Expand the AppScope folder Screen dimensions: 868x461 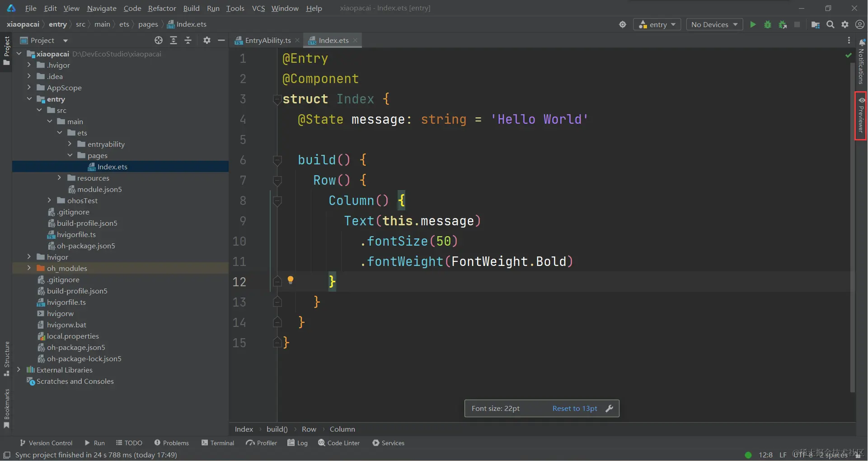29,88
